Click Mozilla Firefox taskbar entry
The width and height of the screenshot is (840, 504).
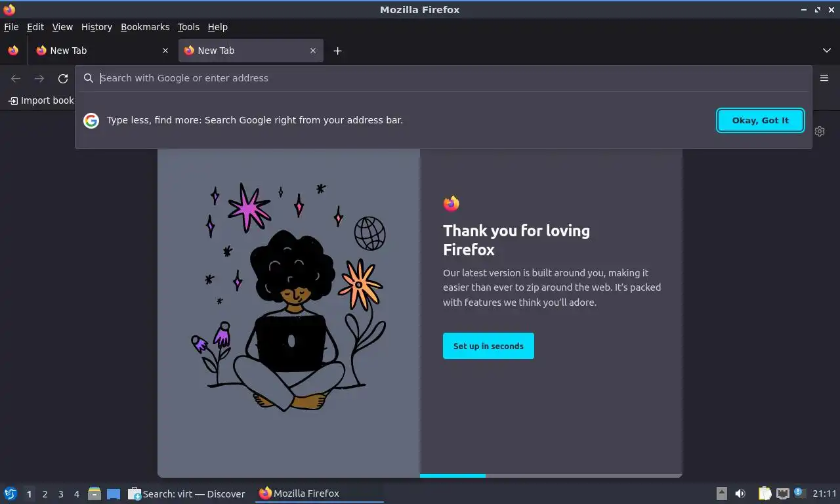click(x=319, y=493)
